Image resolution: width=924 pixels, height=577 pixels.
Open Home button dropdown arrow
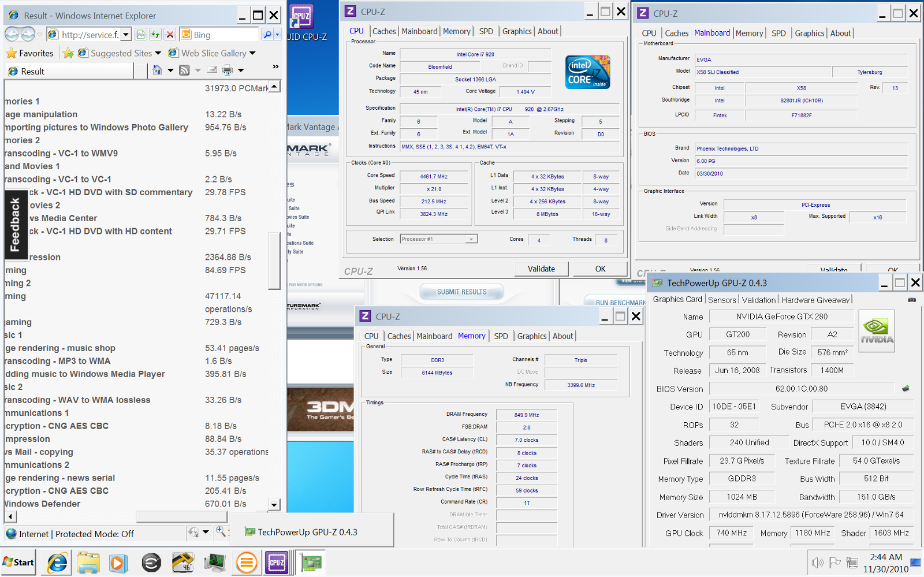pos(170,70)
